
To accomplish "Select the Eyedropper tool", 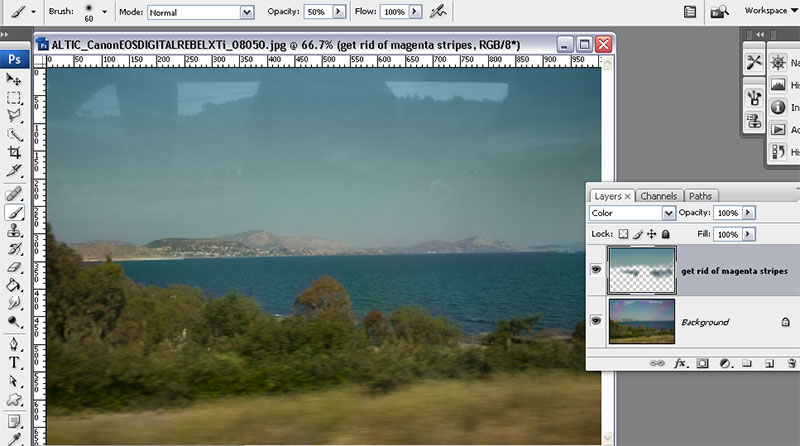I will (x=14, y=439).
